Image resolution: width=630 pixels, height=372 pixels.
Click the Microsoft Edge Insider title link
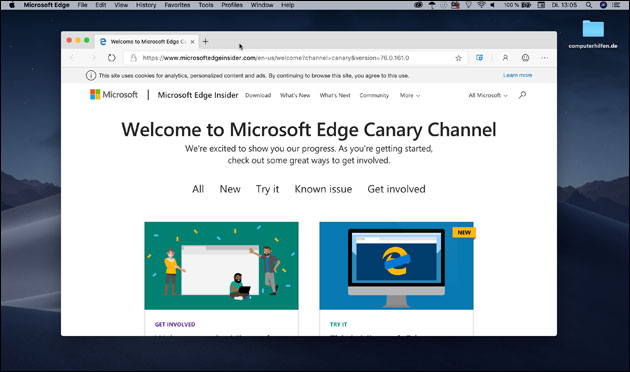[x=198, y=95]
